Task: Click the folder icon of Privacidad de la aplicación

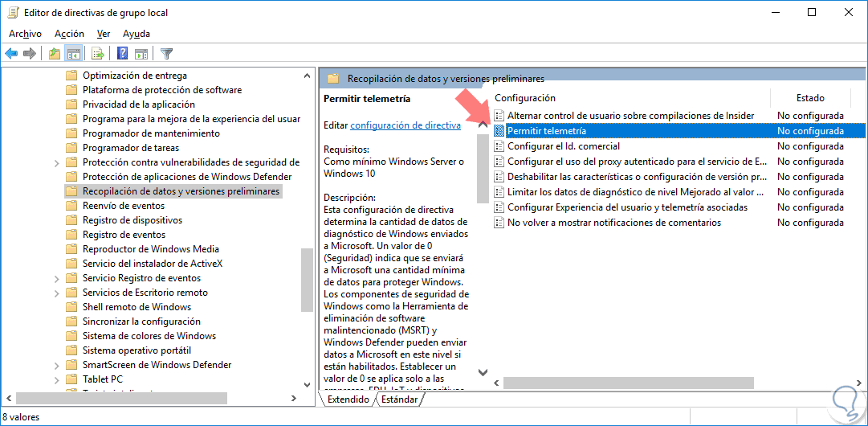Action: 71,104
